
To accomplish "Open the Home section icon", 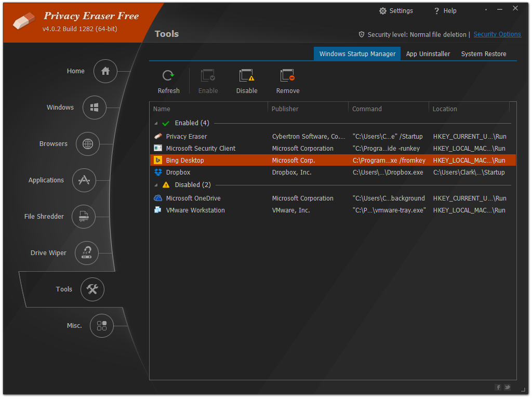I will pyautogui.click(x=105, y=71).
